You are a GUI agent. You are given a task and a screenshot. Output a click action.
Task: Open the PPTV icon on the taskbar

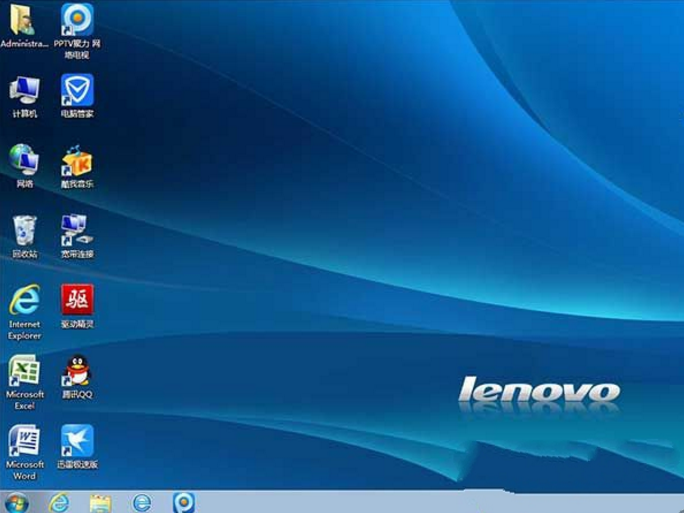pyautogui.click(x=184, y=503)
